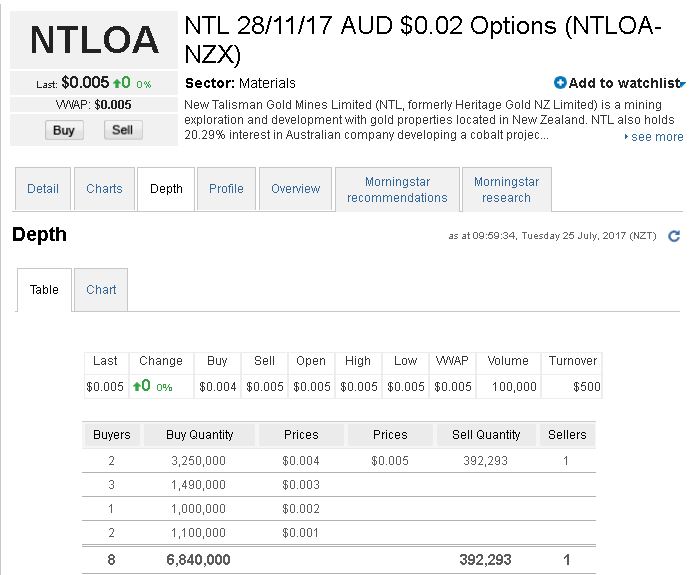
Task: Click the Buyers column header
Action: pos(112,435)
